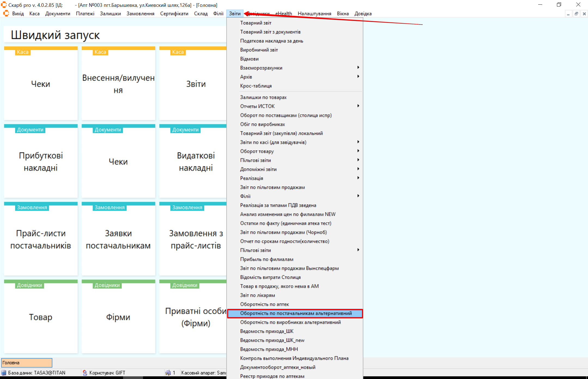This screenshot has width=588, height=379.
Task: Open the Документи menu
Action: tap(57, 14)
